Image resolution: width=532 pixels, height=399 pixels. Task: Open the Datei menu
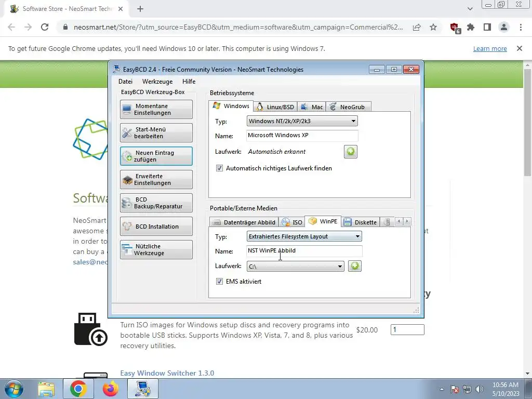click(x=125, y=82)
